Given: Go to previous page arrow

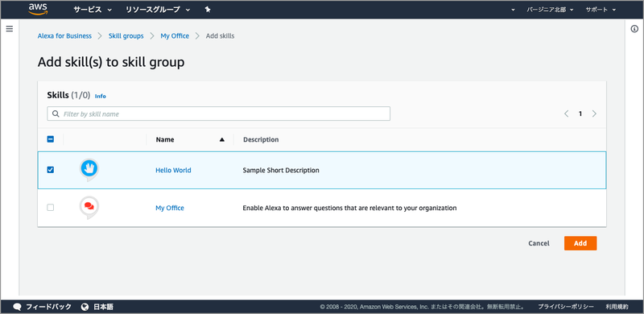Looking at the screenshot, I should tap(567, 114).
